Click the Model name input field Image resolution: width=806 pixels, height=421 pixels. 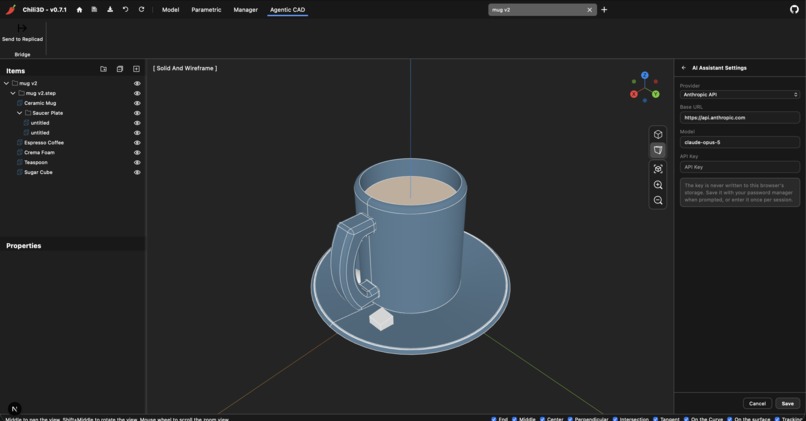(x=740, y=142)
